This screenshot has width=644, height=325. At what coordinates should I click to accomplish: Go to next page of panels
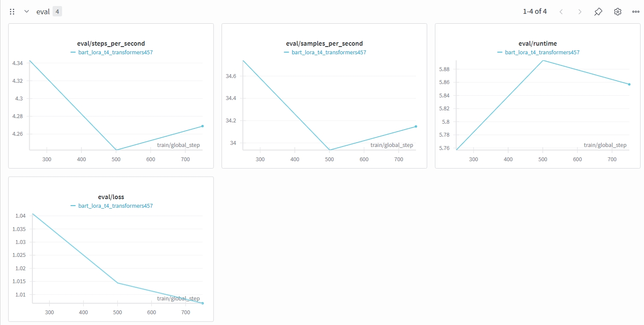pos(580,12)
